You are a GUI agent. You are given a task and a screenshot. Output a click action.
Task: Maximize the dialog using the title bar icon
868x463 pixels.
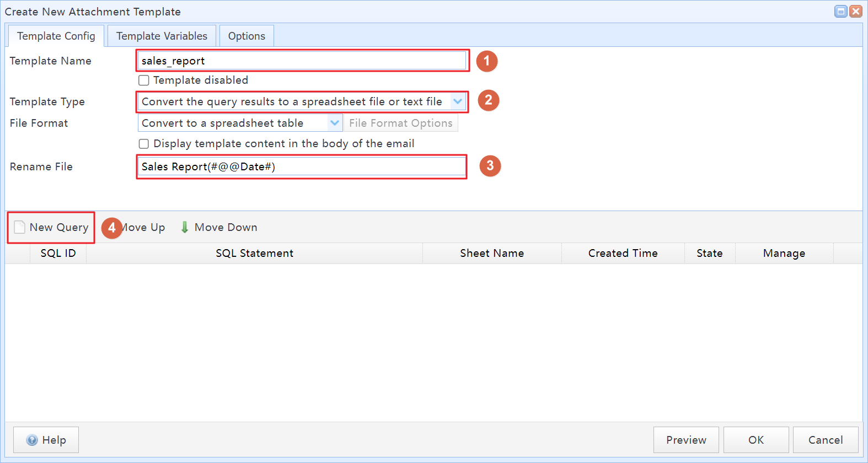841,12
